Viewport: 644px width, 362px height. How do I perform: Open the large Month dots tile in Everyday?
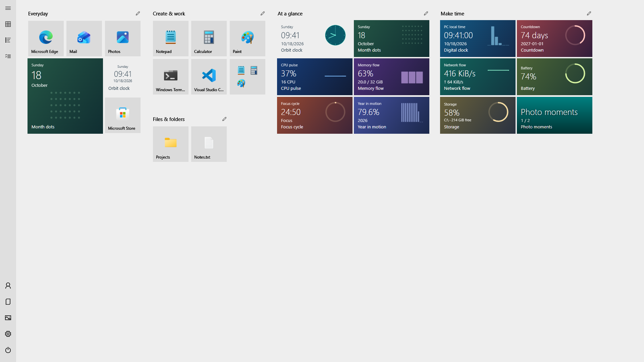[x=65, y=96]
